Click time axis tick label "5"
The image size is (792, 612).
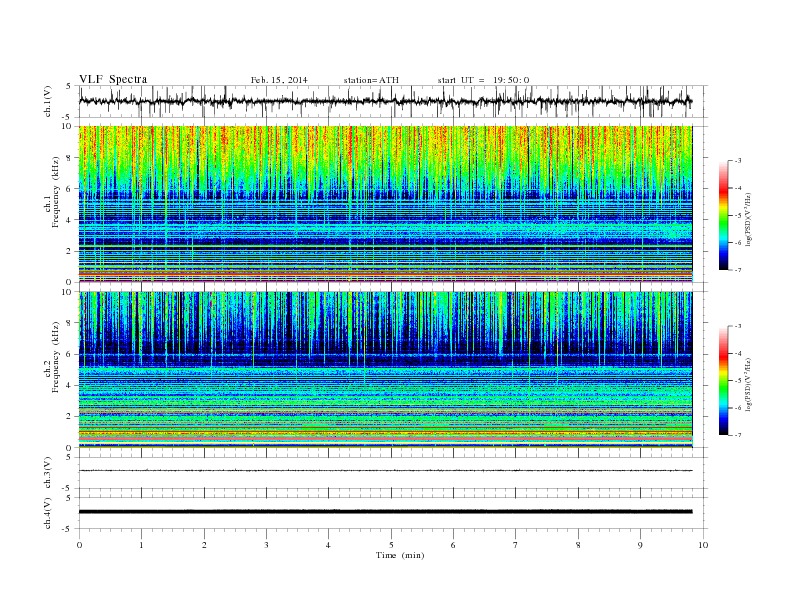(391, 545)
